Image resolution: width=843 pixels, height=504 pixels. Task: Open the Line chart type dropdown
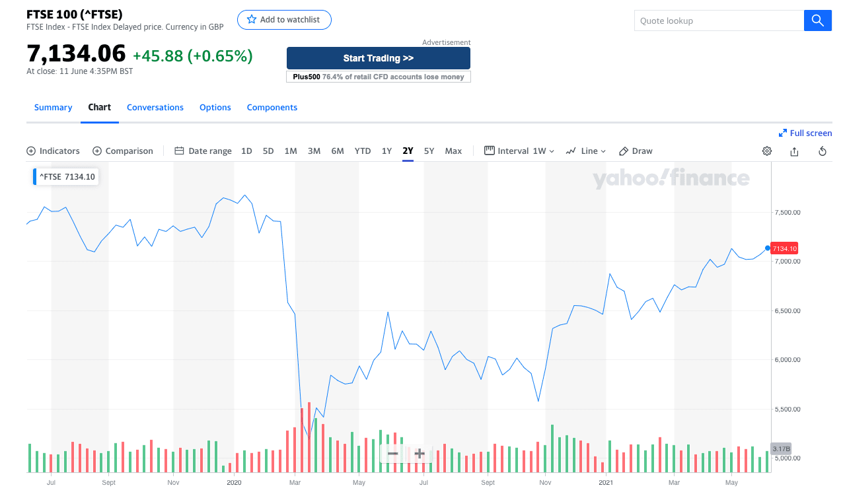(x=586, y=151)
